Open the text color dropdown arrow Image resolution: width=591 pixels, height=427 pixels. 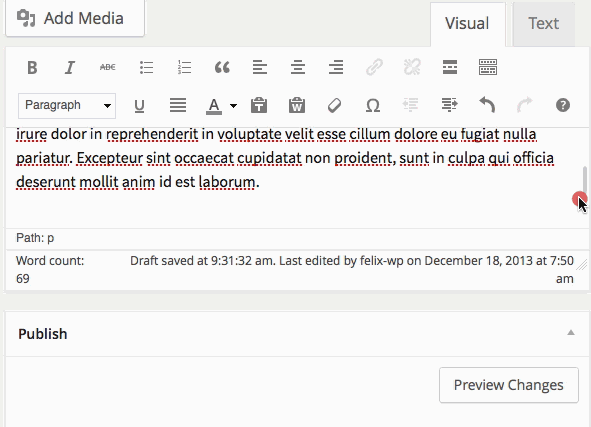pyautogui.click(x=233, y=106)
